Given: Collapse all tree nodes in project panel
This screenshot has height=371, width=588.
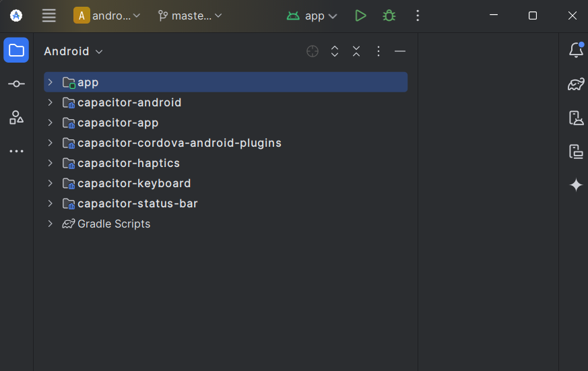Looking at the screenshot, I should click(x=356, y=51).
